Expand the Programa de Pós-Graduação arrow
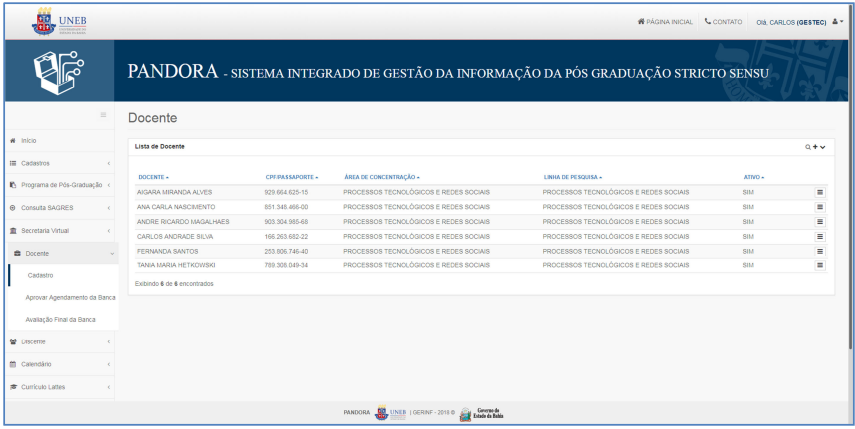The image size is (855, 429). point(109,185)
